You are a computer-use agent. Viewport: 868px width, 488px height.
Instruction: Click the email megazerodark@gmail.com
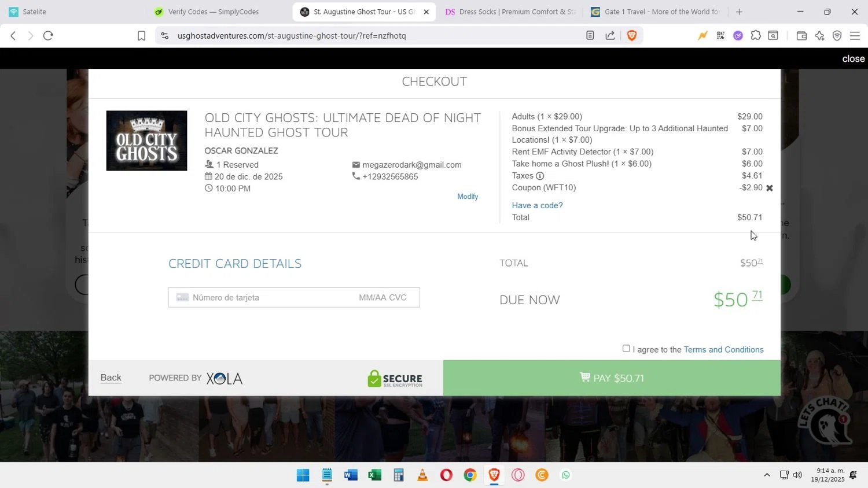(411, 165)
